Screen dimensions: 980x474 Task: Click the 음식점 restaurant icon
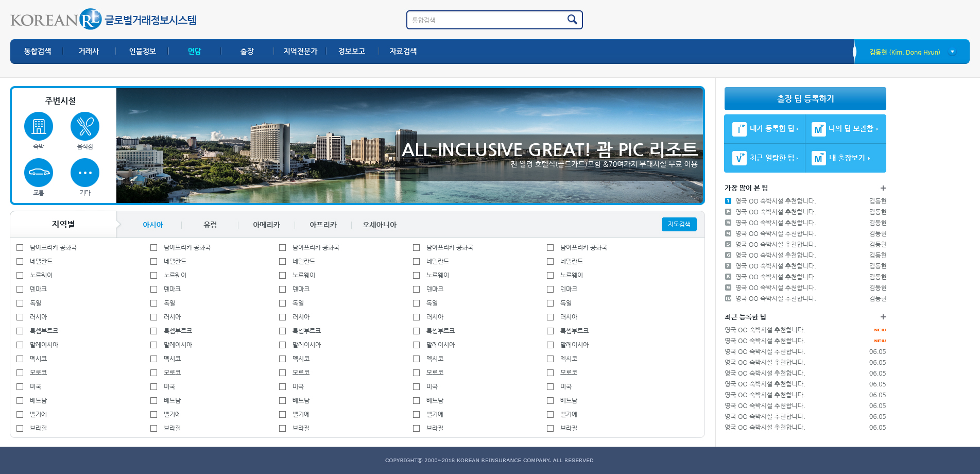coord(85,126)
